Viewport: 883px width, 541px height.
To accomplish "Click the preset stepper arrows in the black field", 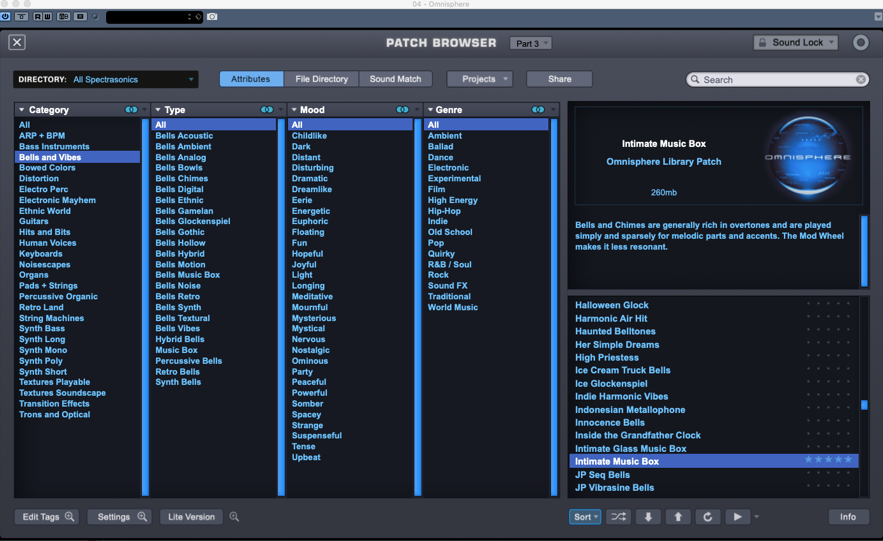I will pyautogui.click(x=189, y=17).
